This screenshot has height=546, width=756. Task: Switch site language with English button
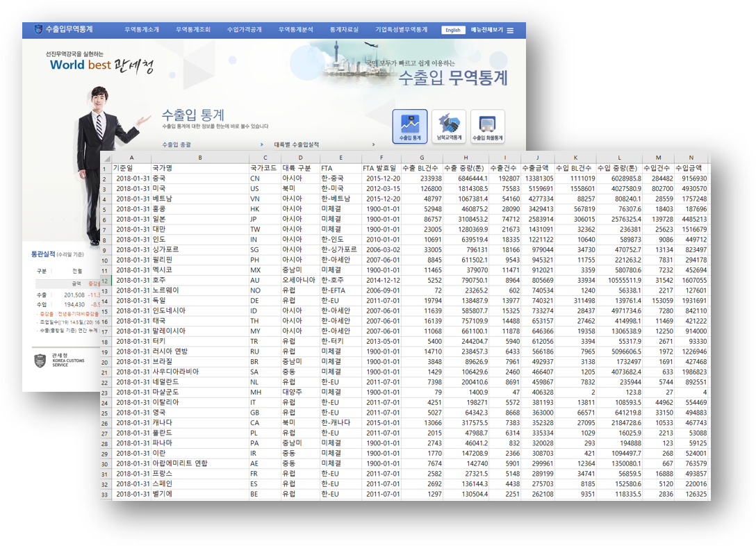point(453,30)
